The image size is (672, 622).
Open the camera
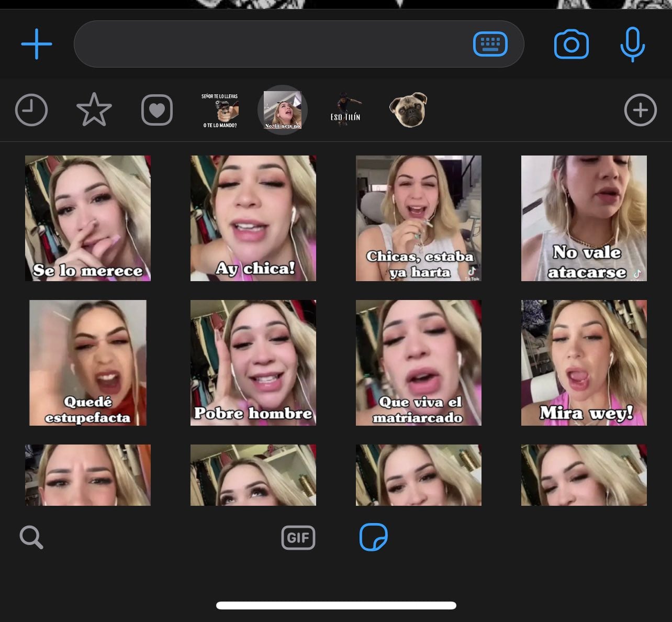point(571,45)
